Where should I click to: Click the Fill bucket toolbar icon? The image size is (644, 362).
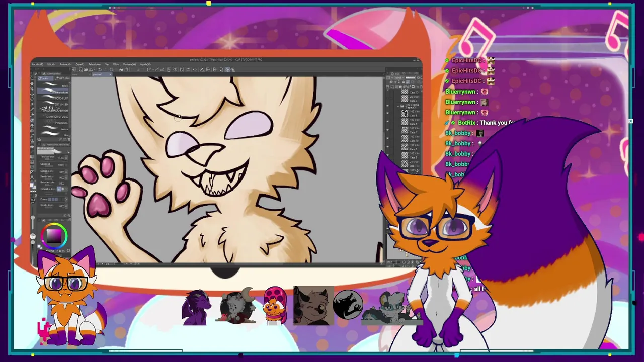pos(121,69)
